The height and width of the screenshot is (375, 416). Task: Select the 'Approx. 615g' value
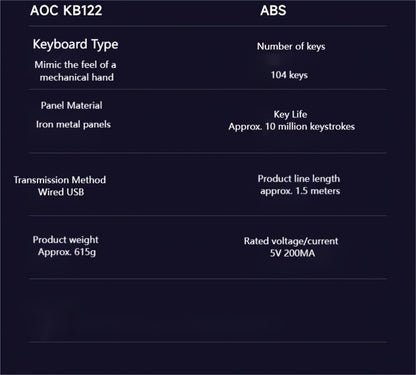67,252
